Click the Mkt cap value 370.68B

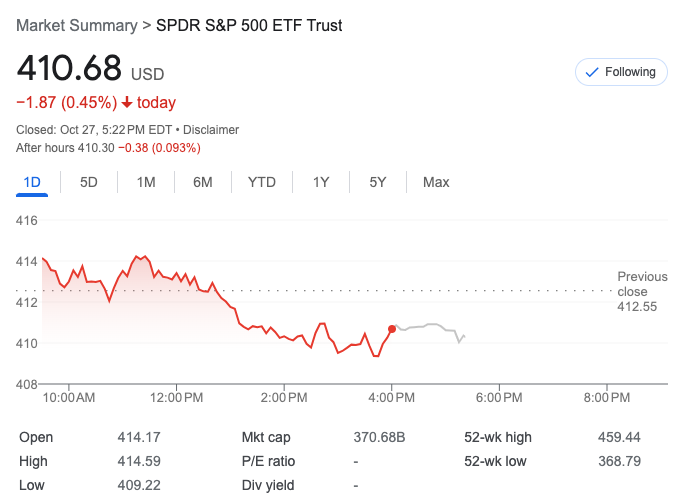pos(379,437)
